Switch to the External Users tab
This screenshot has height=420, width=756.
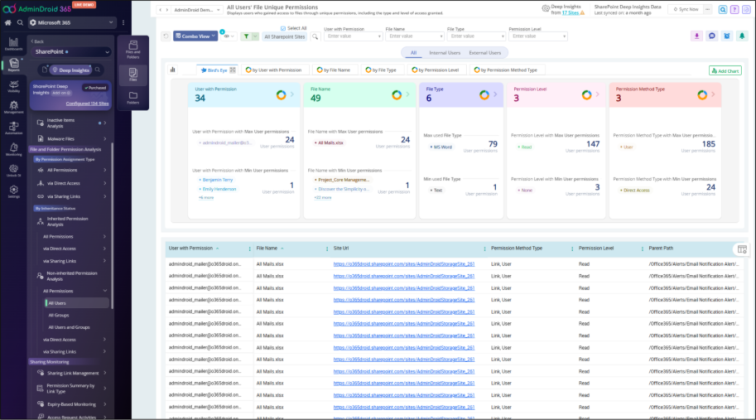(485, 53)
